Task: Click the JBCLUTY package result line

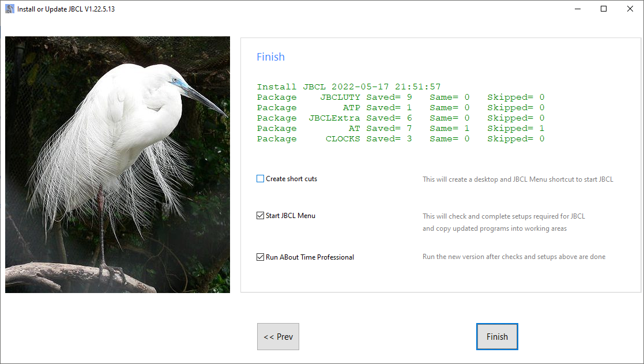Action: (400, 97)
